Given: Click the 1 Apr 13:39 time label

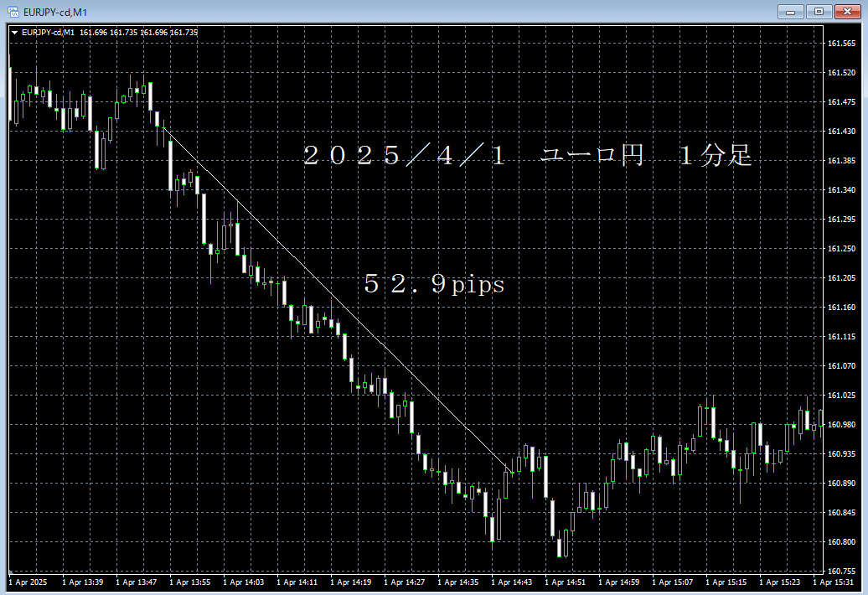Looking at the screenshot, I should coord(82,582).
